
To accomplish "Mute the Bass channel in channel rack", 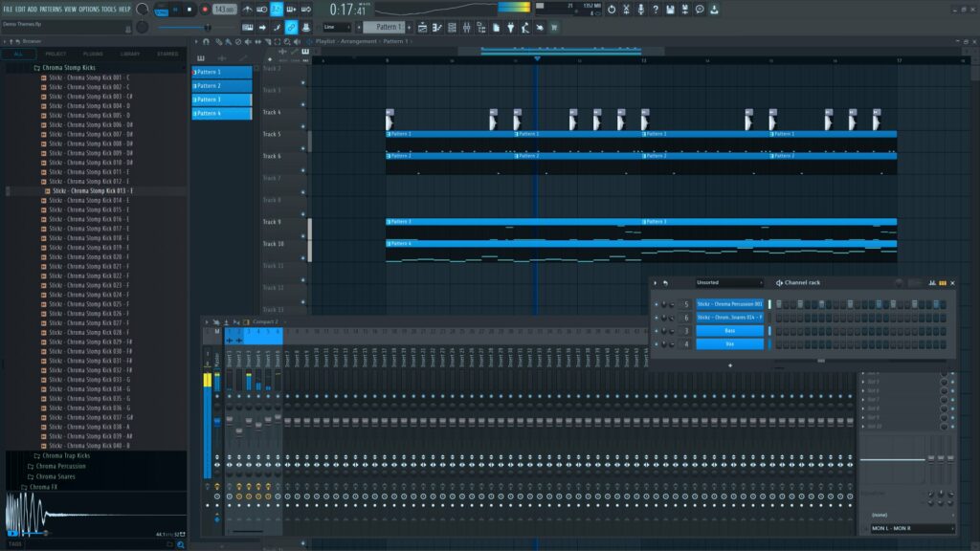I will pyautogui.click(x=657, y=331).
